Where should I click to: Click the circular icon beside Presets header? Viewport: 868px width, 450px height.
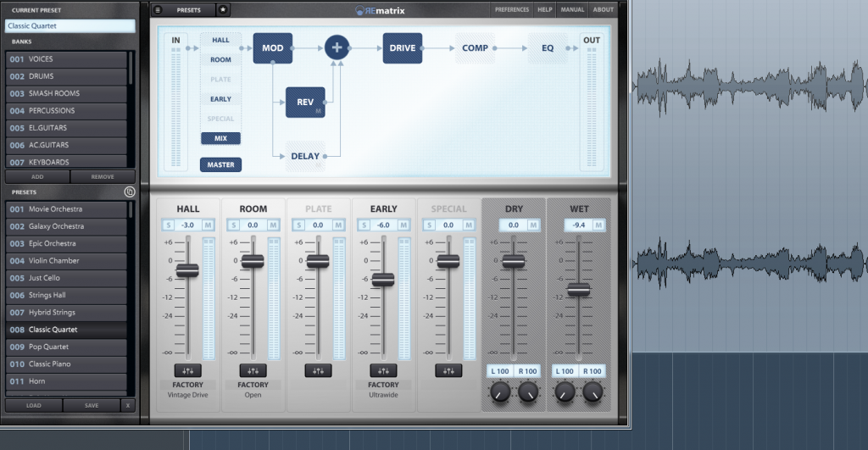click(130, 192)
